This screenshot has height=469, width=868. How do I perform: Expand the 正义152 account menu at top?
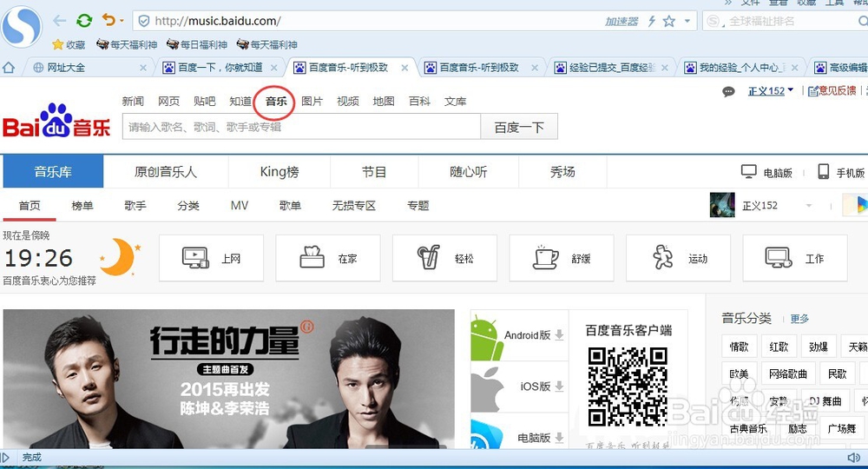click(x=771, y=91)
